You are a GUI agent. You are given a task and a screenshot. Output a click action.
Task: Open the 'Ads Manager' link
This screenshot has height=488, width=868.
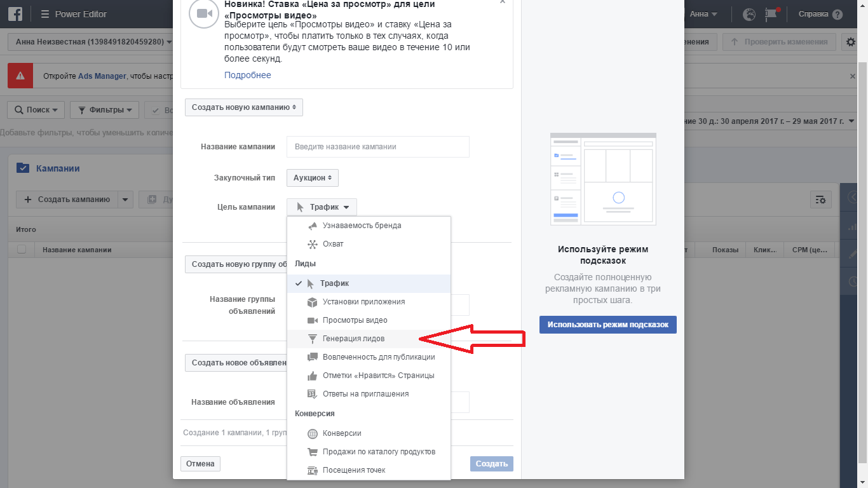click(103, 76)
